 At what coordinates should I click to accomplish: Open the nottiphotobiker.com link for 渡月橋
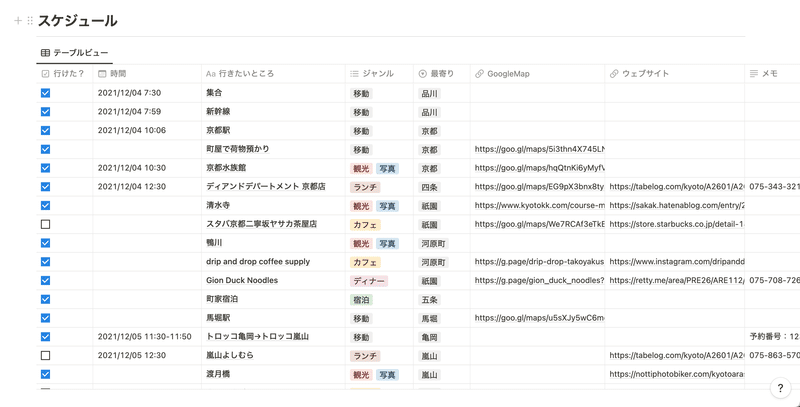pyautogui.click(x=677, y=374)
